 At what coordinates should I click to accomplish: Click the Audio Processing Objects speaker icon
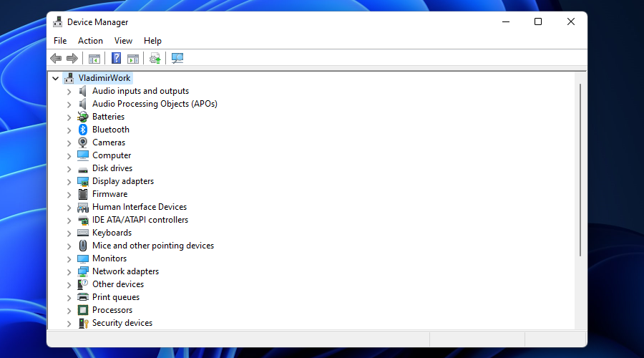83,104
